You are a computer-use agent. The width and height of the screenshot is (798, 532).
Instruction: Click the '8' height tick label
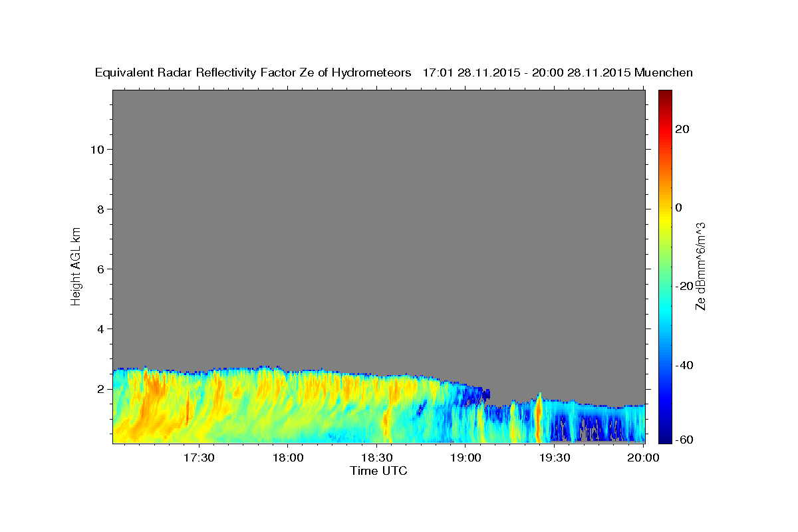pos(100,209)
